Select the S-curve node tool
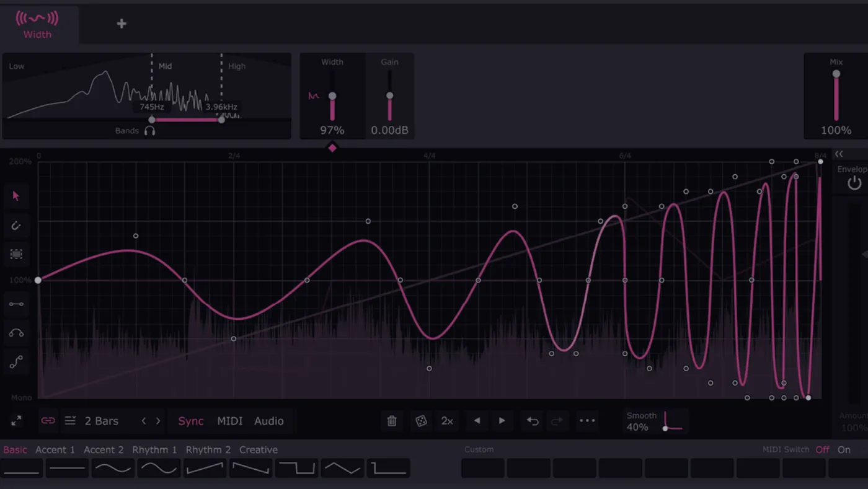868x489 pixels. 16,363
